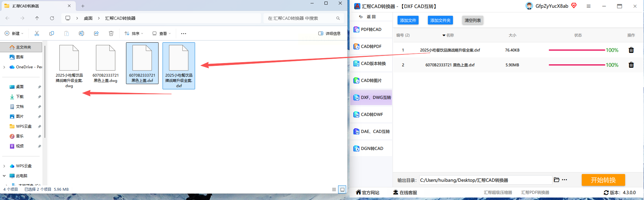Open the hamburger menu in 汇帮CAD转换器
The width and height of the screenshot is (644, 200).
click(x=589, y=6)
